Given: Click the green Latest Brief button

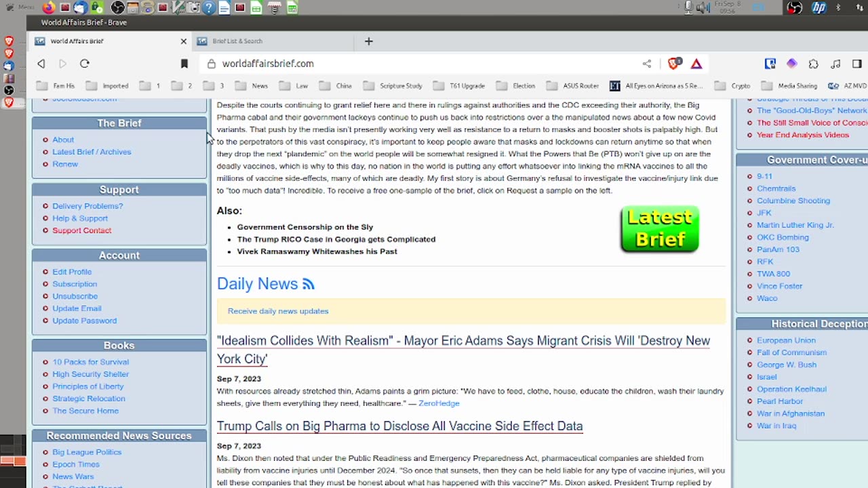Looking at the screenshot, I should tap(659, 230).
